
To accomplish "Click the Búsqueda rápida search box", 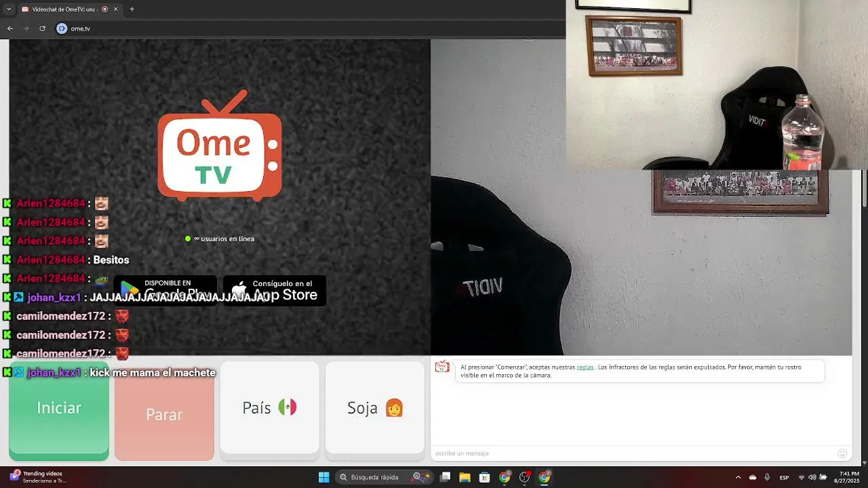I will 384,477.
